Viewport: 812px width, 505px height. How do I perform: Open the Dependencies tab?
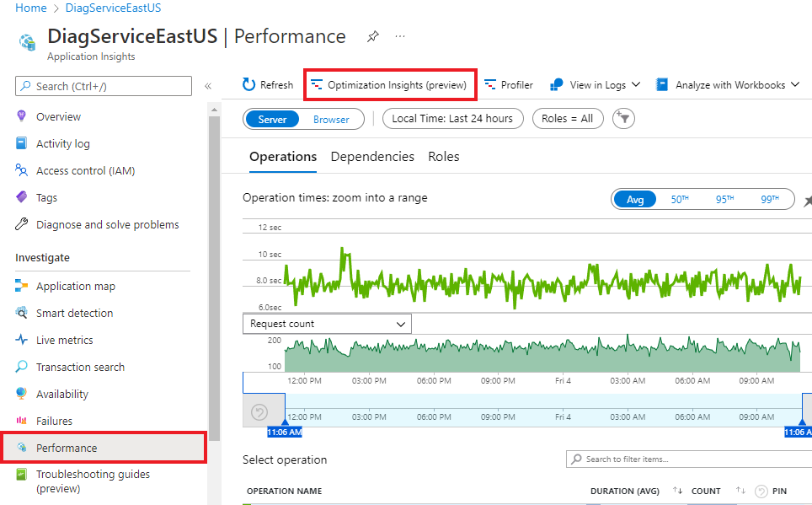372,157
